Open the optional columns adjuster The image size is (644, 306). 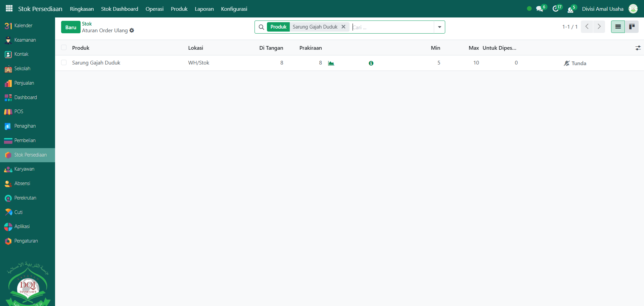638,48
